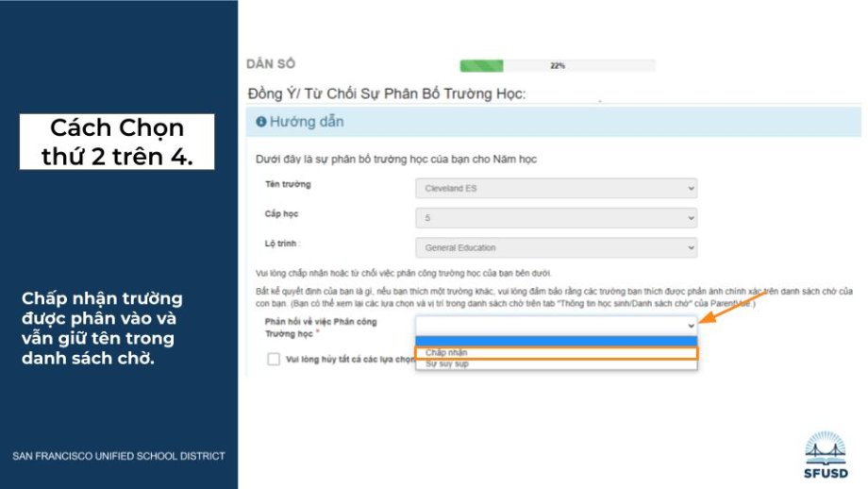Choose 'Sự suy sụp' option in list
This screenshot has height=489, width=868.
coord(556,363)
